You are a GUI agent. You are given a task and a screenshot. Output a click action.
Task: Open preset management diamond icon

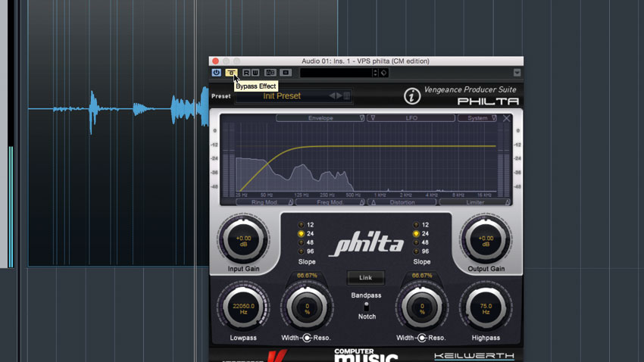[383, 73]
